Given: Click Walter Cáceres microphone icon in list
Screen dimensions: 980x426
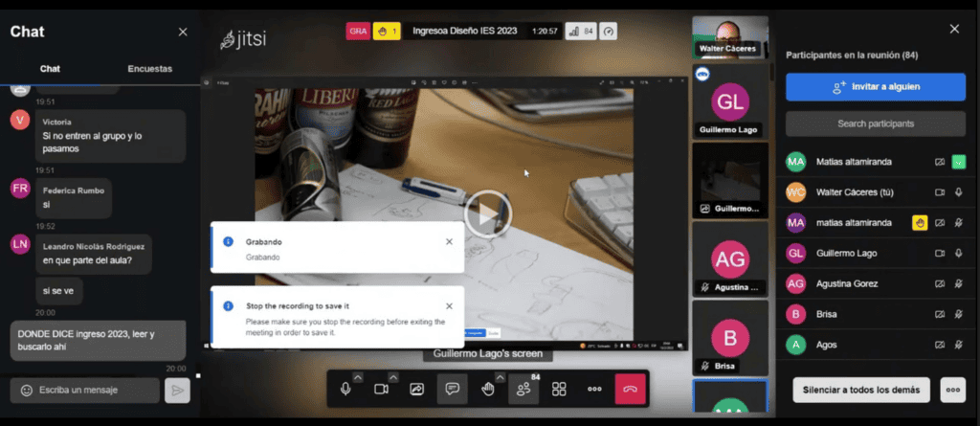Looking at the screenshot, I should [958, 192].
